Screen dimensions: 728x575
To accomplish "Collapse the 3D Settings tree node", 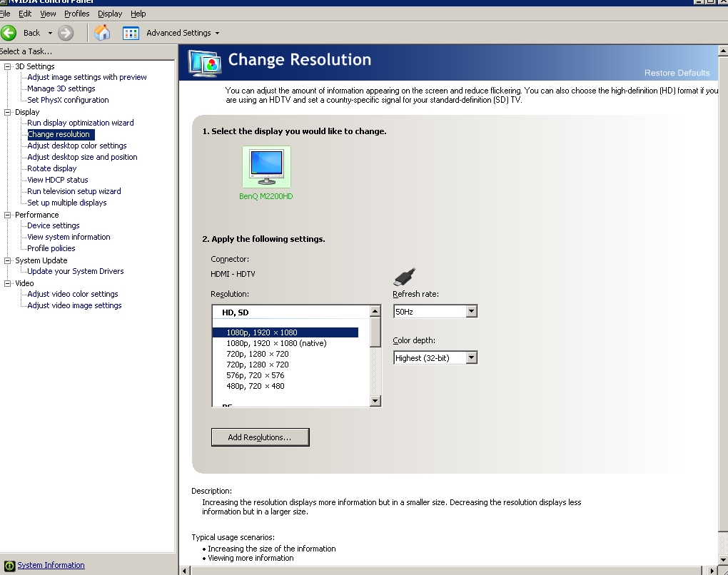I will (x=7, y=66).
